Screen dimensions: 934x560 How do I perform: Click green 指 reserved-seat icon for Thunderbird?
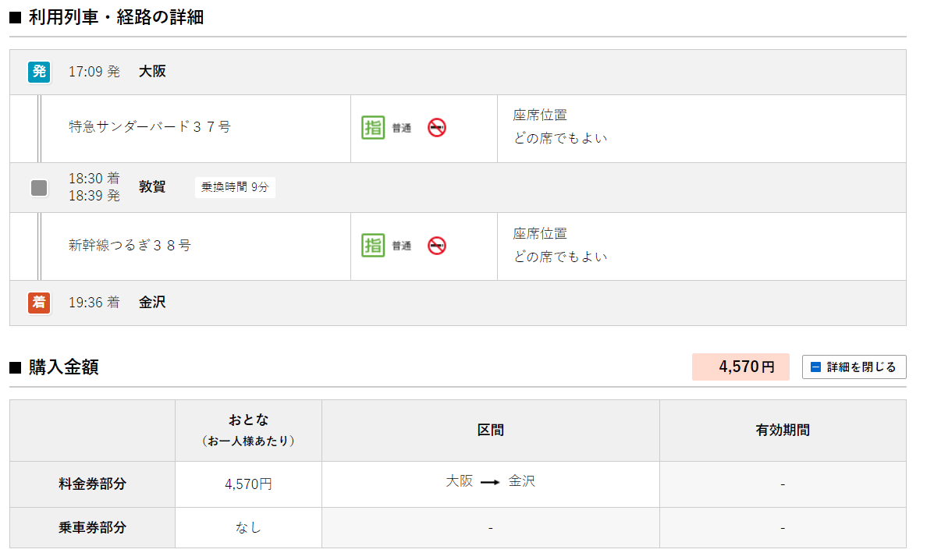(373, 127)
